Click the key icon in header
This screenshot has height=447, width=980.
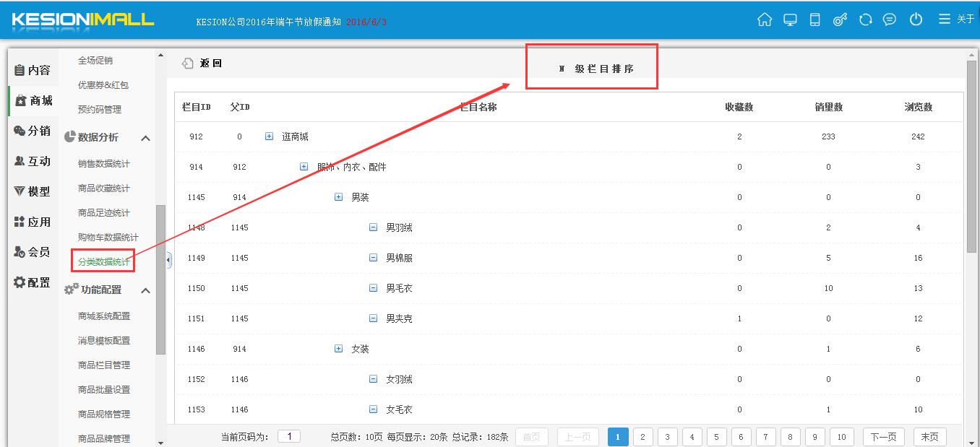tap(840, 19)
